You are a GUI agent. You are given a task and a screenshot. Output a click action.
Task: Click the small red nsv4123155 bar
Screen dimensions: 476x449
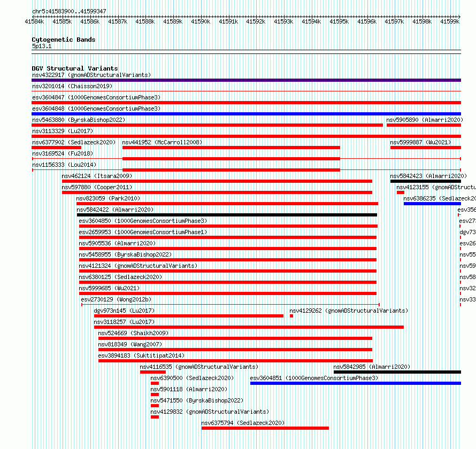[x=401, y=192]
